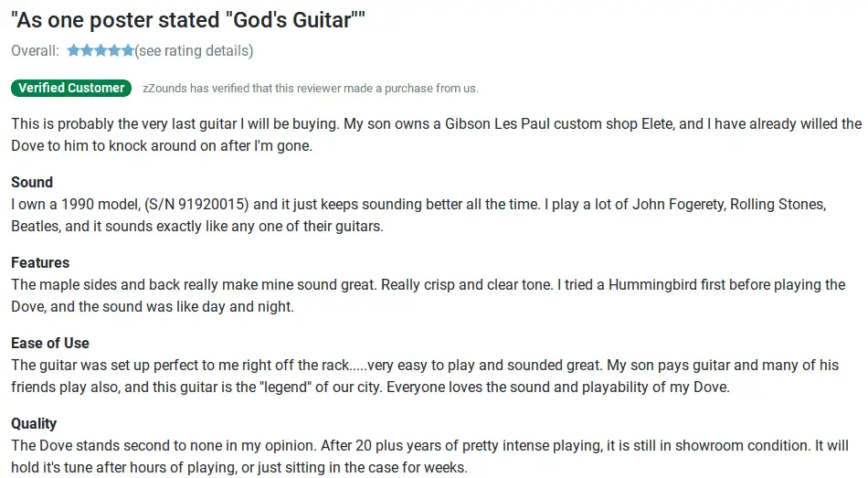Click 'Gibson Les Paul' in intro paragraph
The image size is (868, 478).
pyautogui.click(x=498, y=123)
